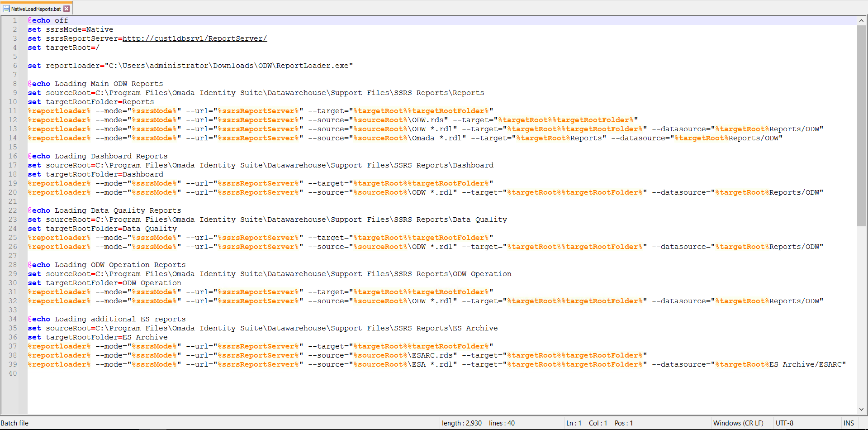868x430 pixels.
Task: Select the NativeLoadReports.bat tab
Action: tap(36, 9)
